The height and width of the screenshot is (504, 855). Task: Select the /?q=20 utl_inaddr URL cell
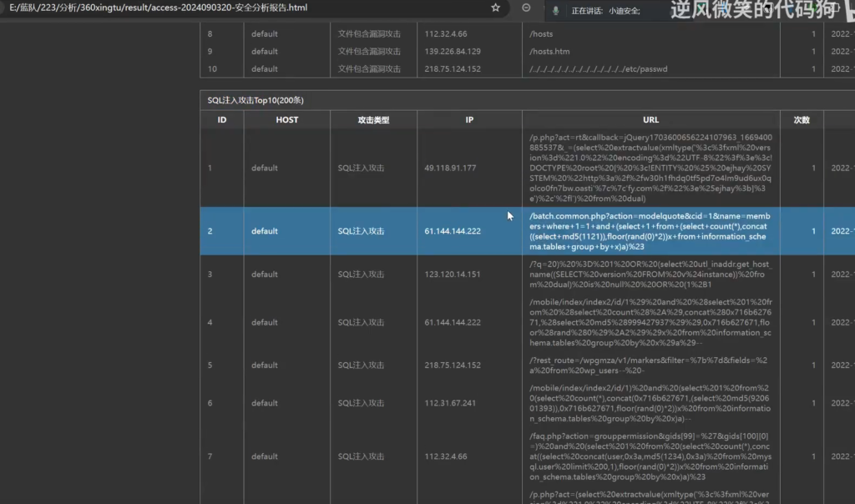(x=650, y=274)
